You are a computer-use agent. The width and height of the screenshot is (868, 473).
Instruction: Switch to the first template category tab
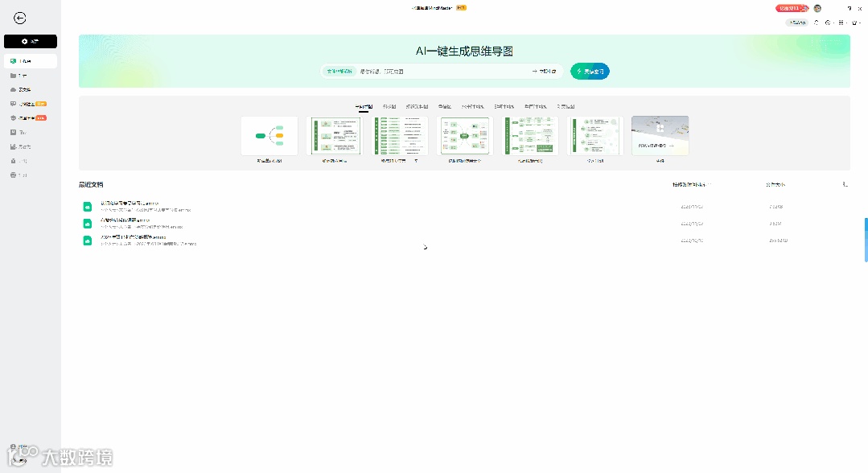363,105
